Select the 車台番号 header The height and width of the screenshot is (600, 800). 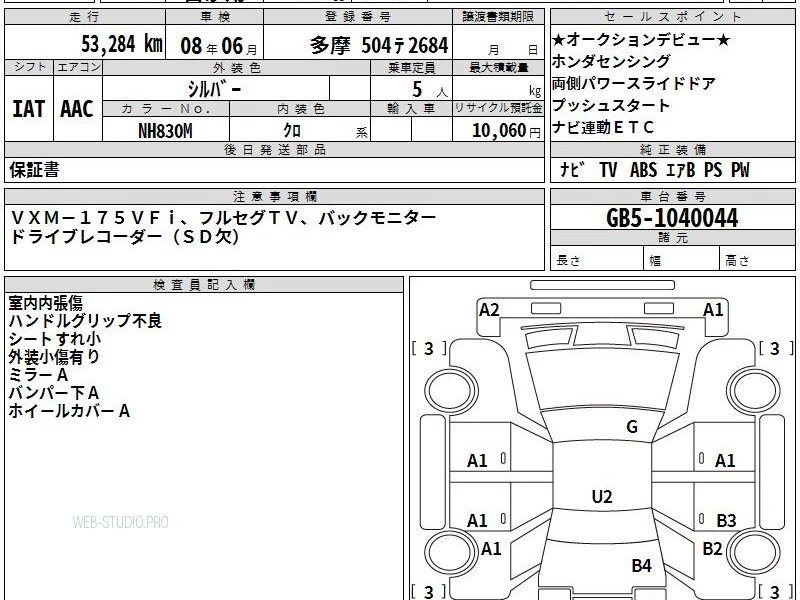coord(673,196)
